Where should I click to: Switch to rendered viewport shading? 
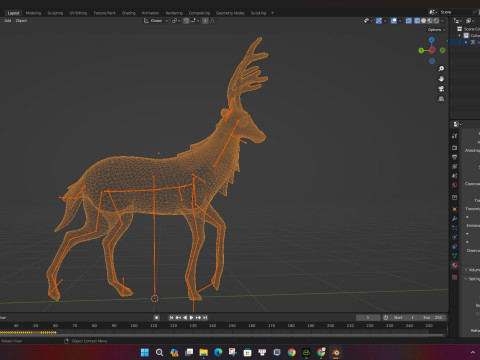(436, 21)
